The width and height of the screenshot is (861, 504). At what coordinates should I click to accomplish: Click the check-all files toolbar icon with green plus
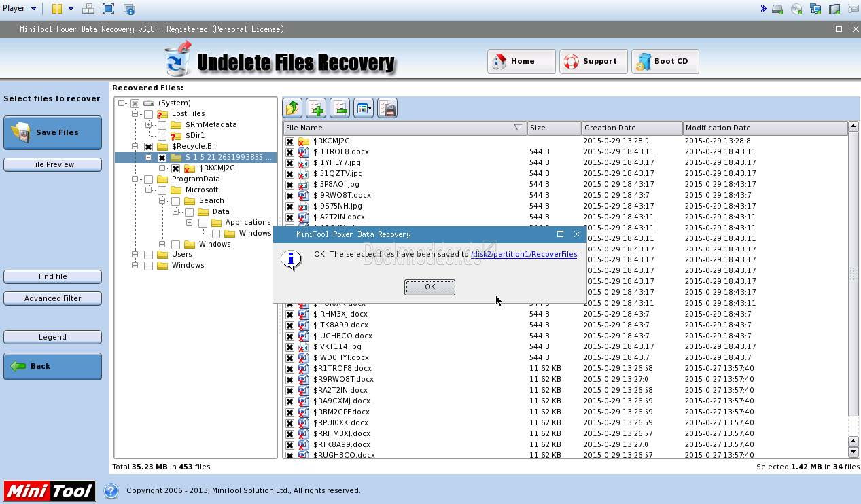point(316,108)
